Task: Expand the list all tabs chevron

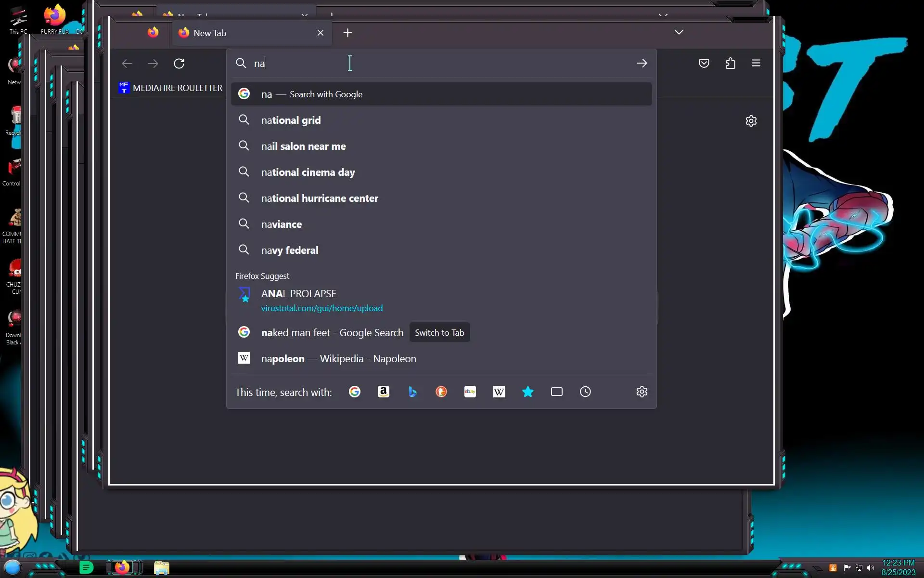Action: click(679, 32)
